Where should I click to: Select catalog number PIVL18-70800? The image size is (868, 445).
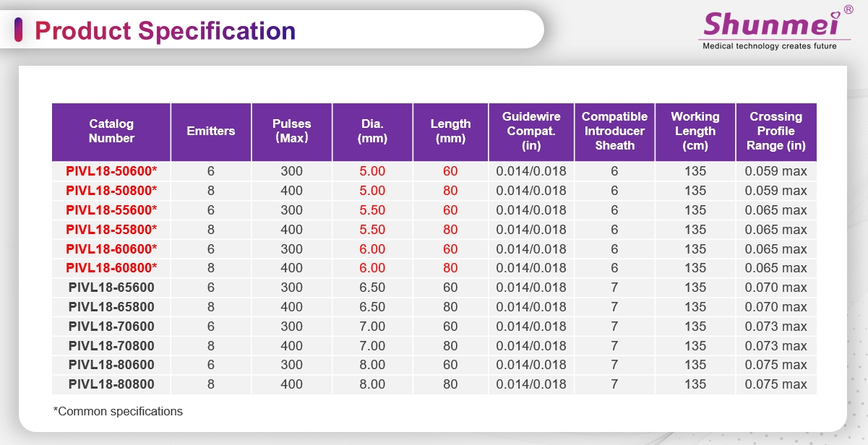point(111,346)
